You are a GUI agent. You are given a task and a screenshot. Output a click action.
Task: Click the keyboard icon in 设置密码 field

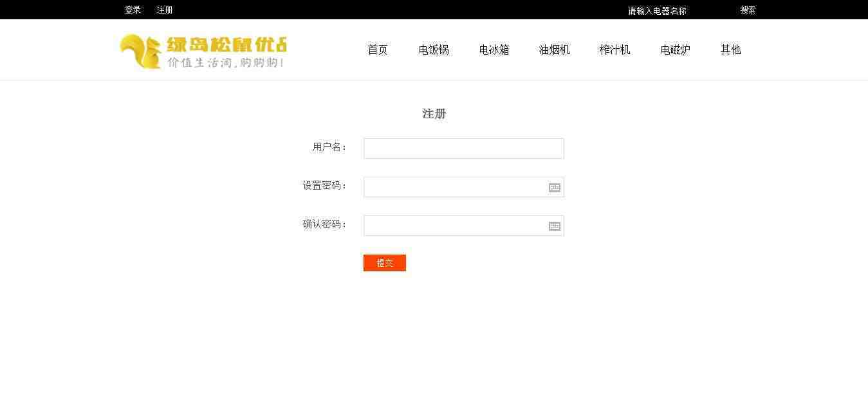(x=555, y=188)
